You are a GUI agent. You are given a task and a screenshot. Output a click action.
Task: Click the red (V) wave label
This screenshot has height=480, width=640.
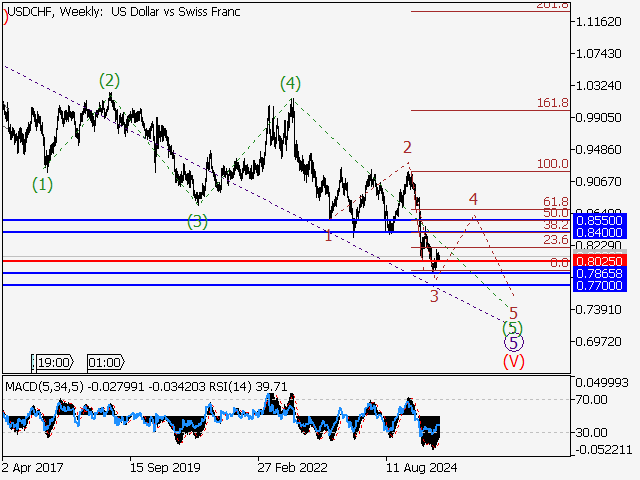point(514,361)
